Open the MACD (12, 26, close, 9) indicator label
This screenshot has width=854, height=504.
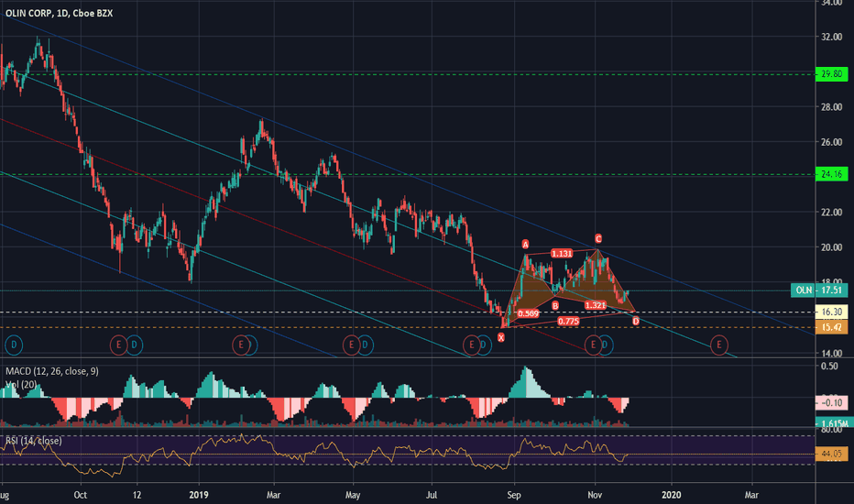tap(52, 371)
